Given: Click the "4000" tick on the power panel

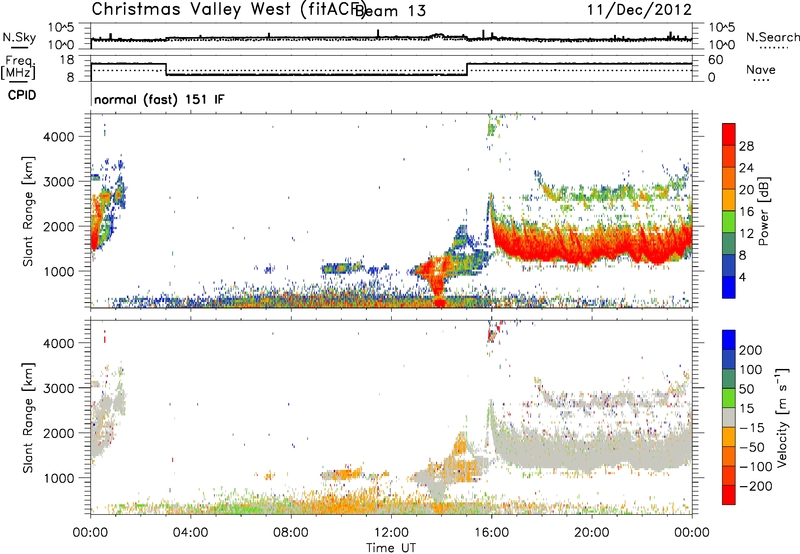Looking at the screenshot, I should [x=59, y=137].
